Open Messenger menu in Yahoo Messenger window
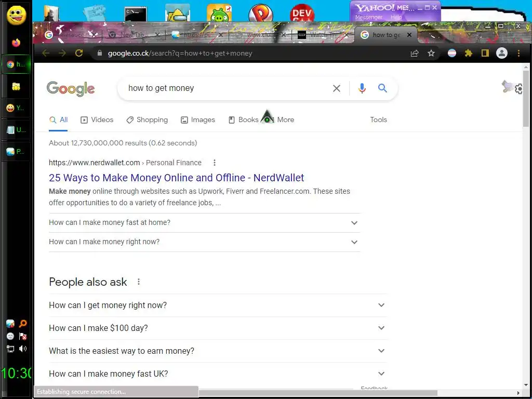This screenshot has width=532, height=399. pos(368,17)
